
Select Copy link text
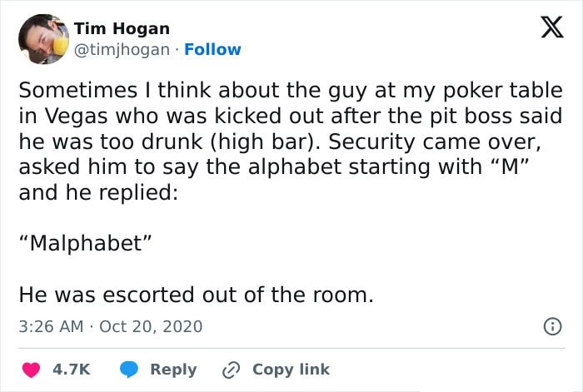tap(291, 370)
